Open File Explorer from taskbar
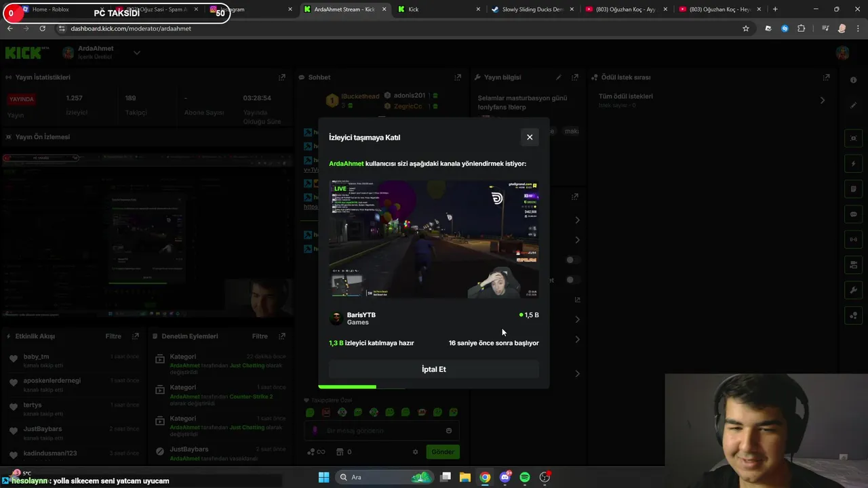 [465, 477]
